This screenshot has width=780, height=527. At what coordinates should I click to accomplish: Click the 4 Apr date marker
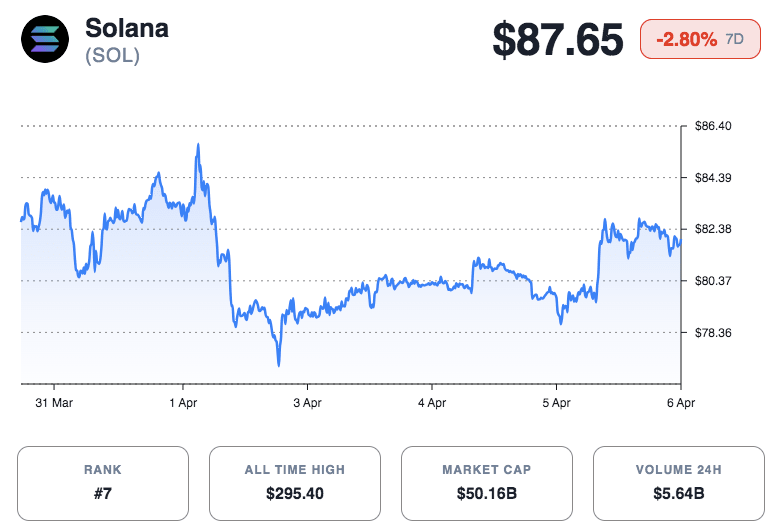(x=431, y=402)
